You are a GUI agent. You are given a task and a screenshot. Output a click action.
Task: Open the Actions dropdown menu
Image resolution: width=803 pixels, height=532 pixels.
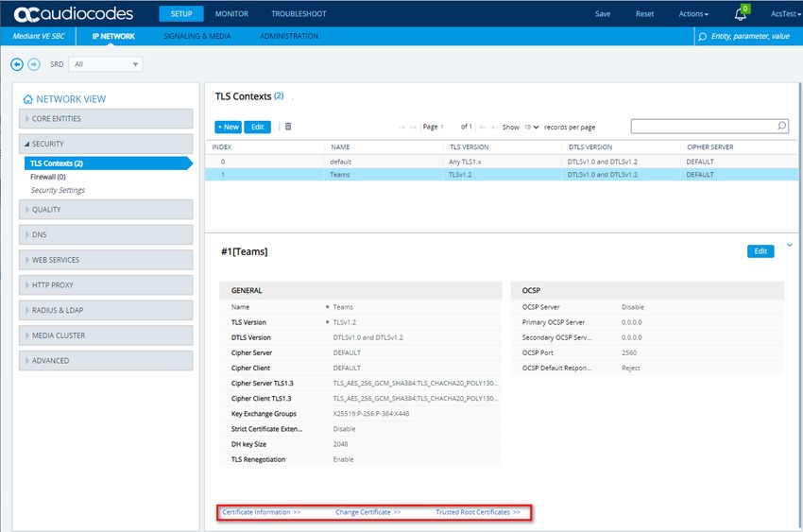pyautogui.click(x=693, y=14)
